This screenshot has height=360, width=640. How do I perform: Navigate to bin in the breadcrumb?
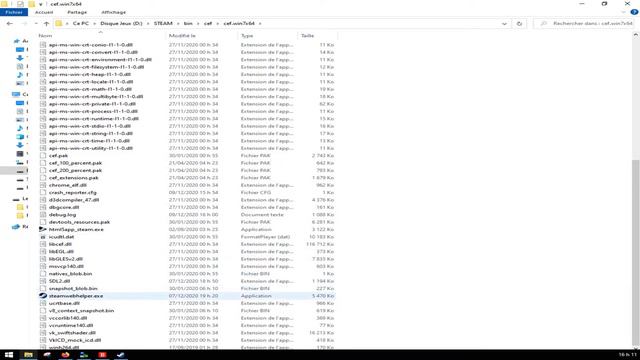[188, 24]
